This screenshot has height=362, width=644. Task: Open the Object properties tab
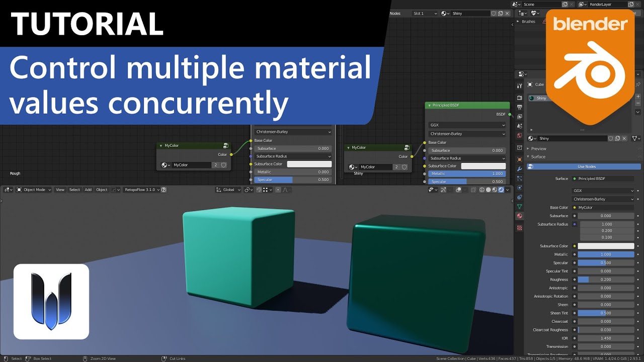[520, 159]
